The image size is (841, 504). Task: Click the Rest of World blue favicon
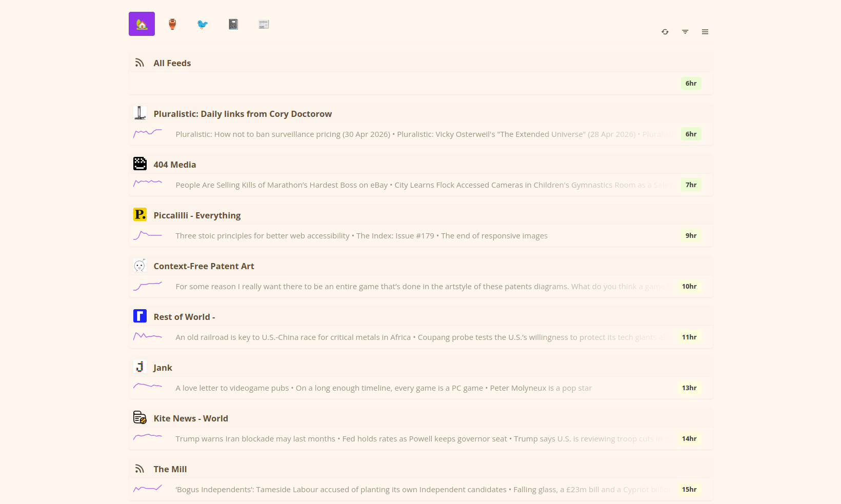tap(139, 316)
